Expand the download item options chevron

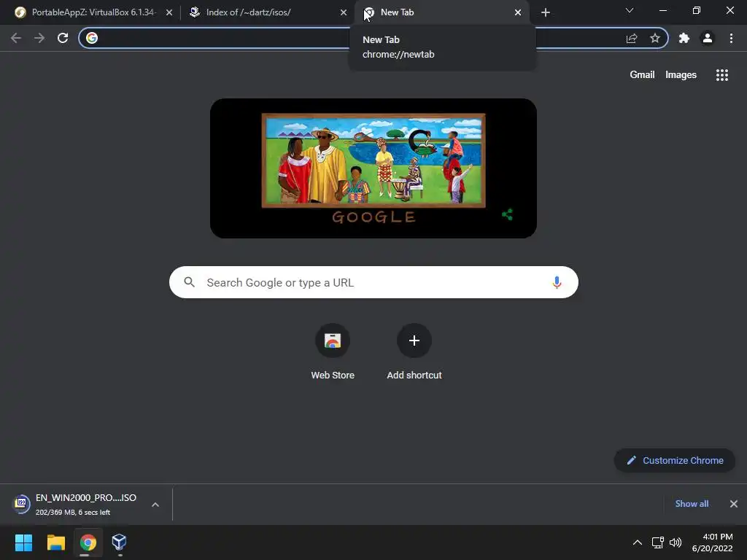[x=155, y=505]
